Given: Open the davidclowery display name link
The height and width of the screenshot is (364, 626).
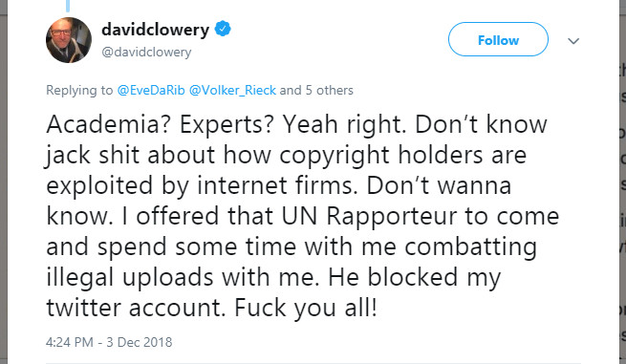Looking at the screenshot, I should tap(155, 30).
